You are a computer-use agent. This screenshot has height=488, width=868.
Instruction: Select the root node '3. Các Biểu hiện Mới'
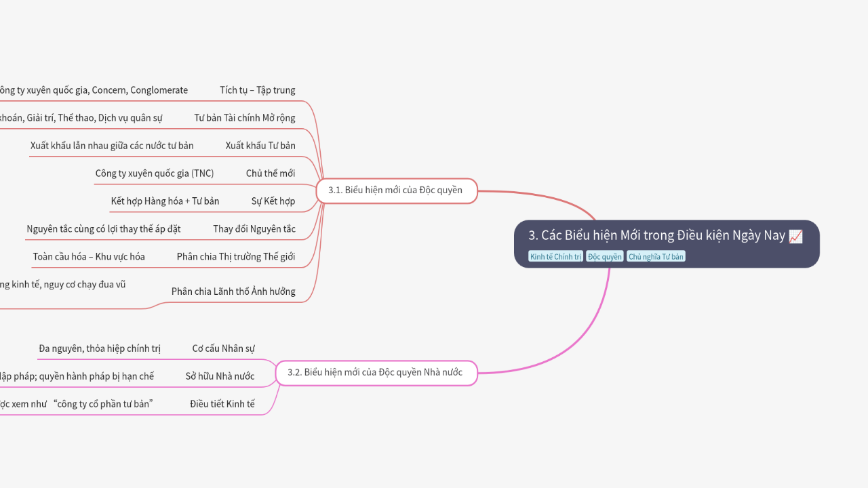(x=656, y=236)
